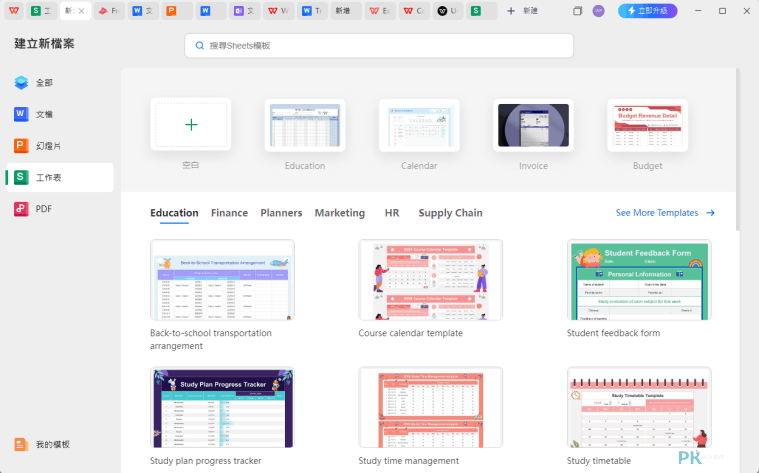The width and height of the screenshot is (759, 473).
Task: Open the purple user avatar
Action: tap(599, 11)
